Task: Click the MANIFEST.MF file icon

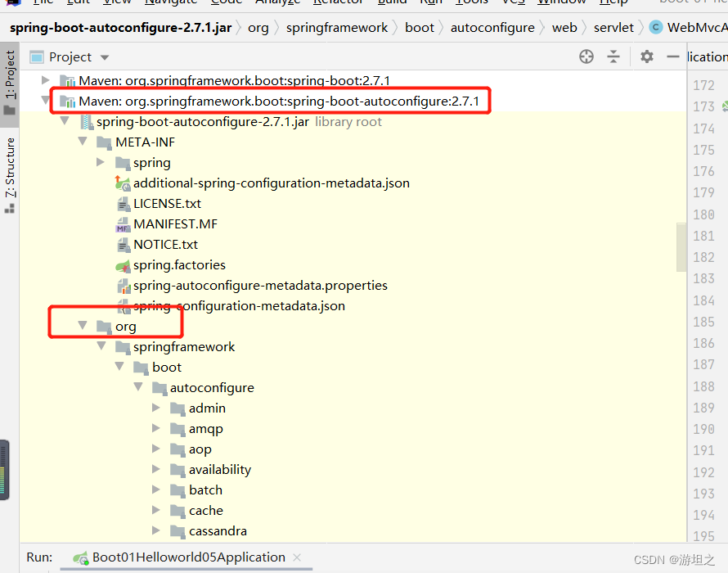Action: click(123, 223)
